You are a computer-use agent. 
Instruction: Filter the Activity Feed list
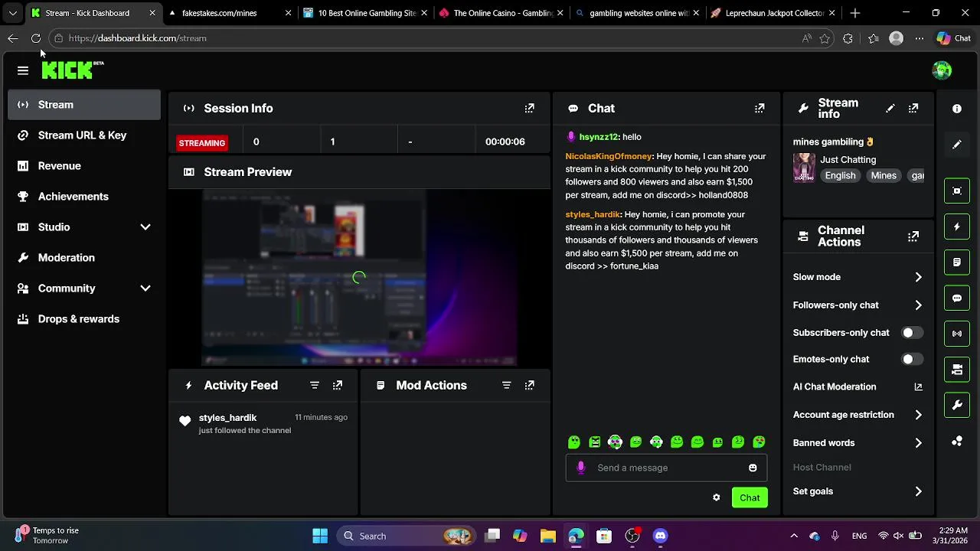(x=315, y=386)
